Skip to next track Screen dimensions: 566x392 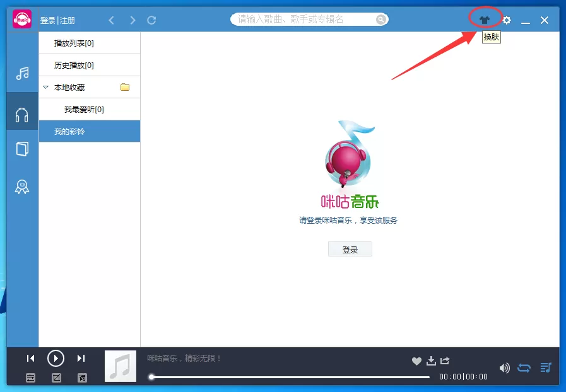point(81,358)
